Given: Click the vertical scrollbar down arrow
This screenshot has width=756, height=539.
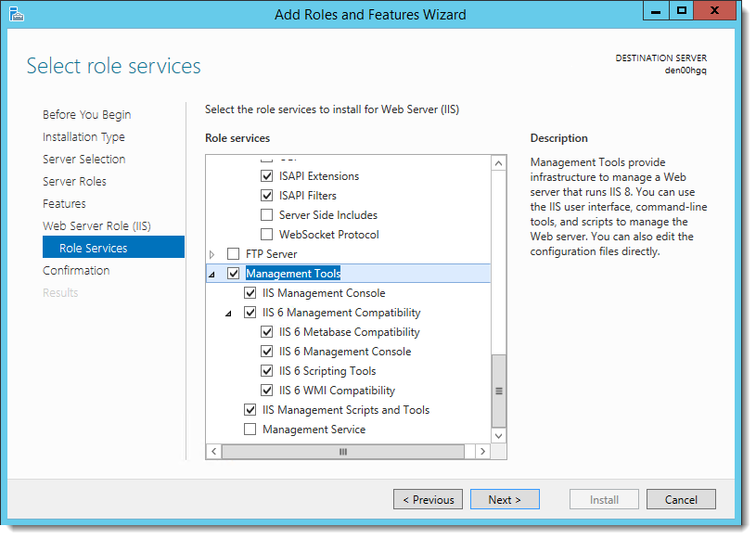Looking at the screenshot, I should tap(499, 435).
